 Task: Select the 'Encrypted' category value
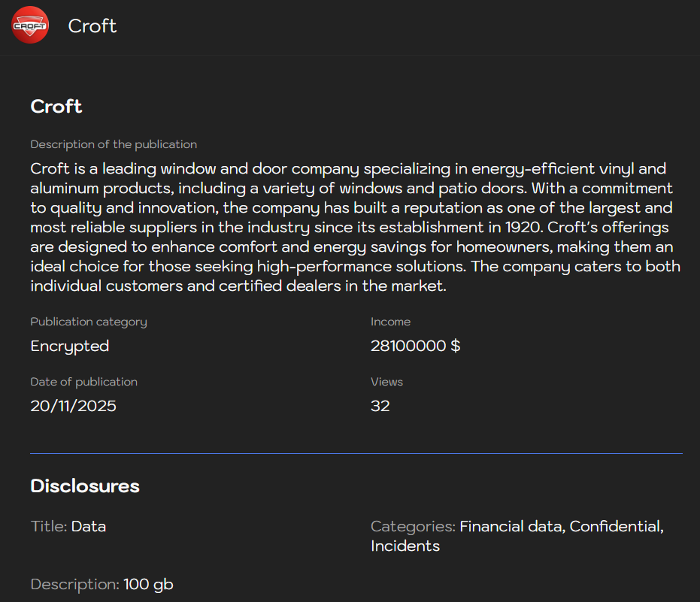coord(70,346)
